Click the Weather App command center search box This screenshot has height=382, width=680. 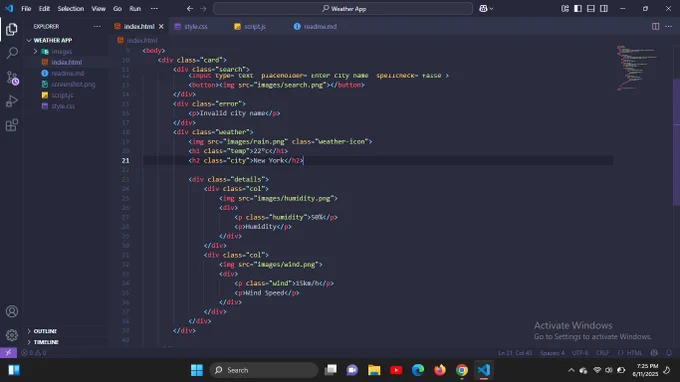point(343,9)
